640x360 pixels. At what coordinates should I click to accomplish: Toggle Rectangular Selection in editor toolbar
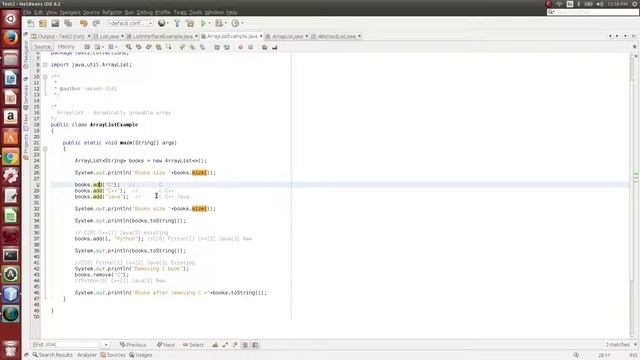tap(169, 47)
